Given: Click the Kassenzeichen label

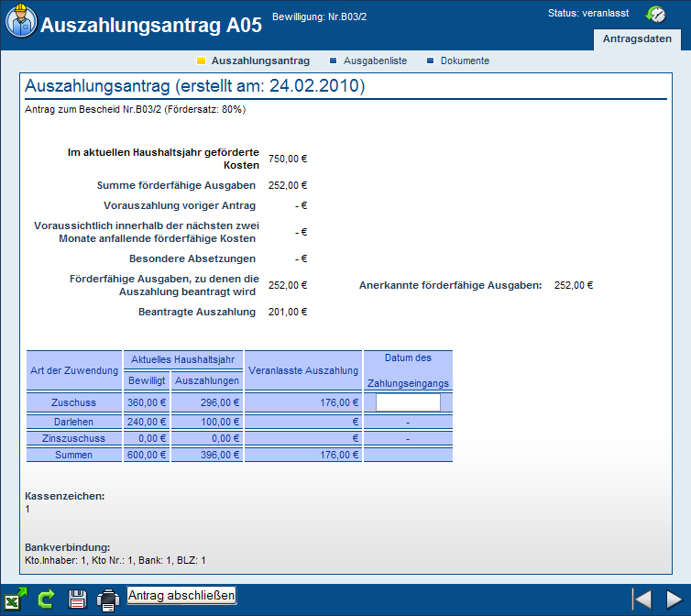Looking at the screenshot, I should (x=65, y=496).
